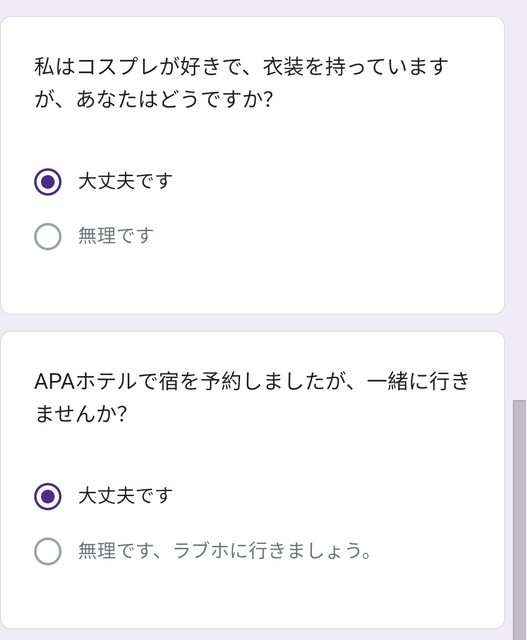Choose the 無理です、ラブホに行きましょう radio option
Viewport: 527px width, 640px height.
(x=48, y=551)
